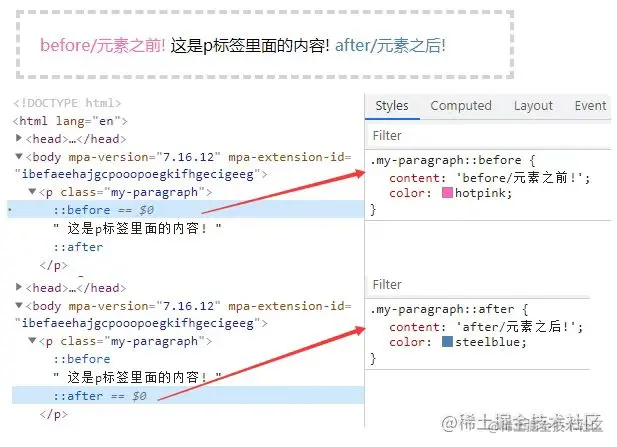Expand the first head element
This screenshot has height=447, width=617.
[x=18, y=138]
